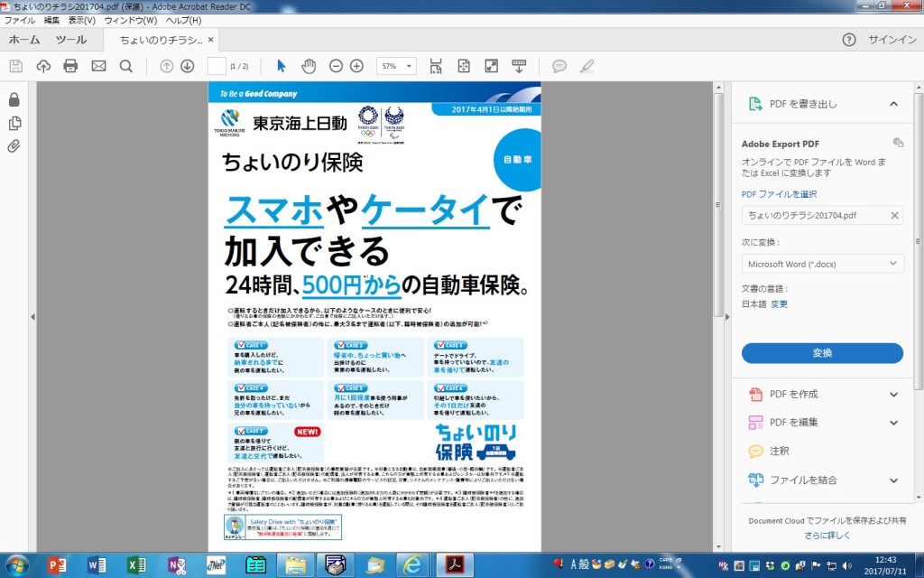924x578 pixels.
Task: Open PowerPoint from the taskbar
Action: 57,565
